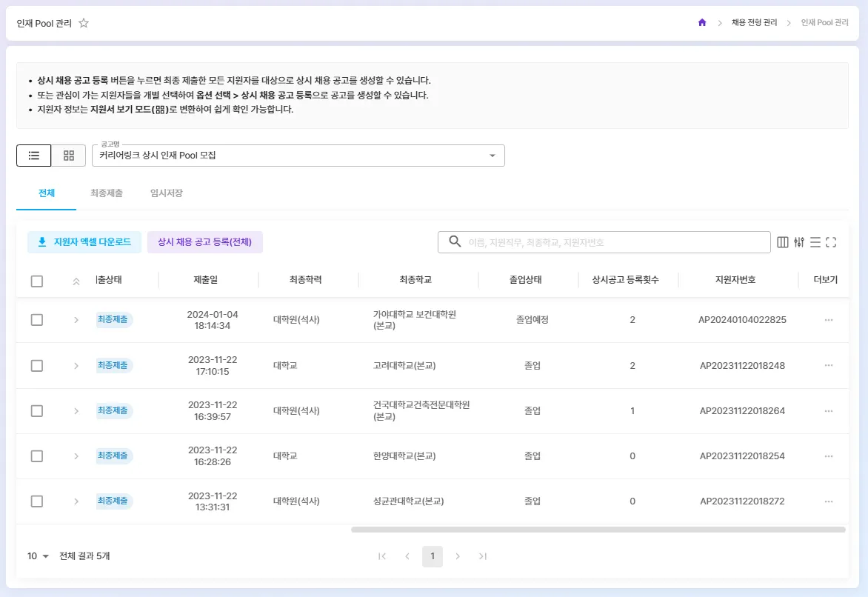Open filter sliders icon in table toolbar

[x=799, y=242]
